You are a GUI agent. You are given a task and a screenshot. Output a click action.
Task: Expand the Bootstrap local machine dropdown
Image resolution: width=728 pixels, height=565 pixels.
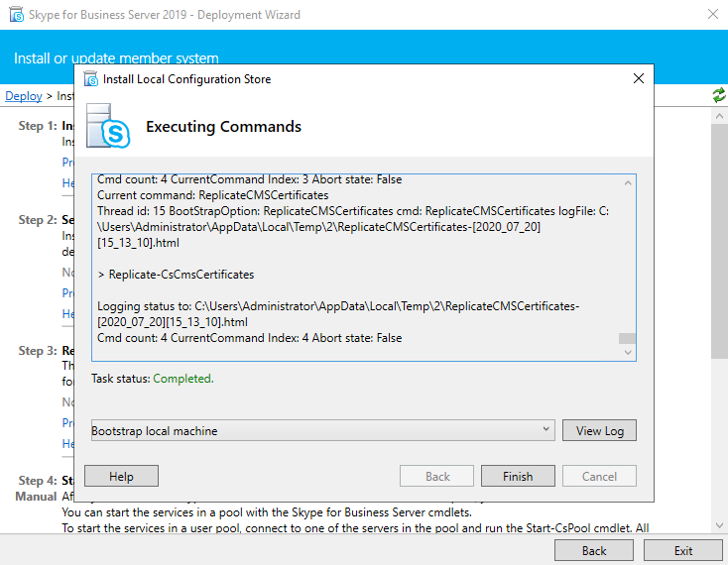point(546,430)
